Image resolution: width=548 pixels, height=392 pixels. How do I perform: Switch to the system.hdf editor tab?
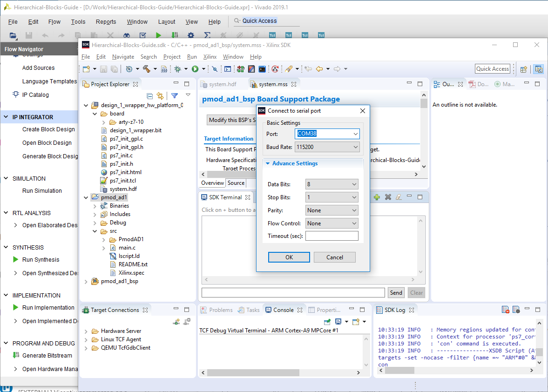coord(219,84)
